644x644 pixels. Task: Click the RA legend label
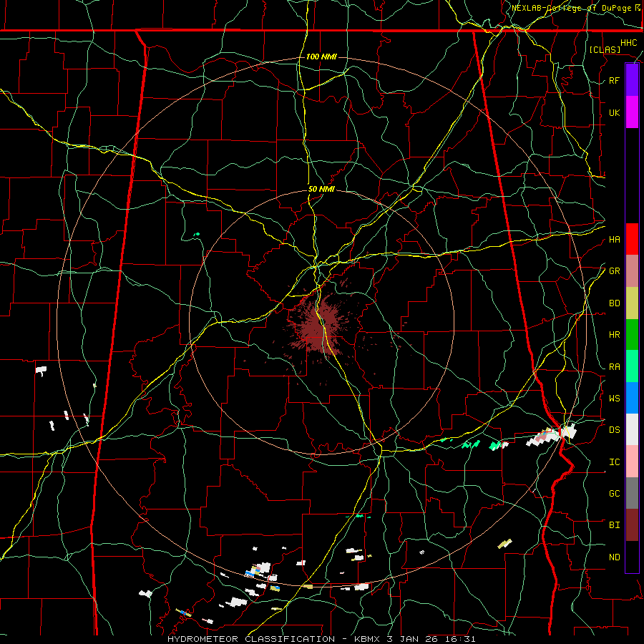pos(614,366)
